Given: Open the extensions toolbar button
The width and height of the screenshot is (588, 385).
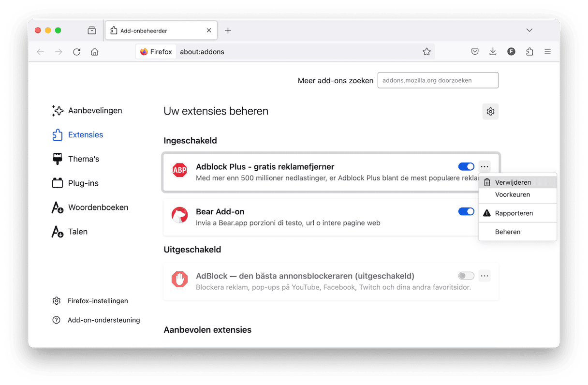Looking at the screenshot, I should [x=529, y=52].
